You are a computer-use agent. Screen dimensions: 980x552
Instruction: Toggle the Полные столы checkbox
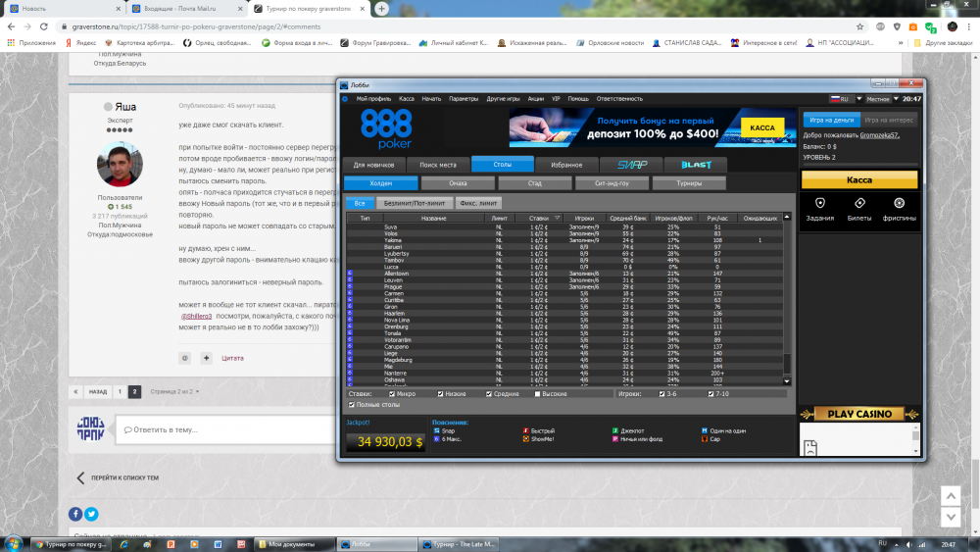click(353, 405)
